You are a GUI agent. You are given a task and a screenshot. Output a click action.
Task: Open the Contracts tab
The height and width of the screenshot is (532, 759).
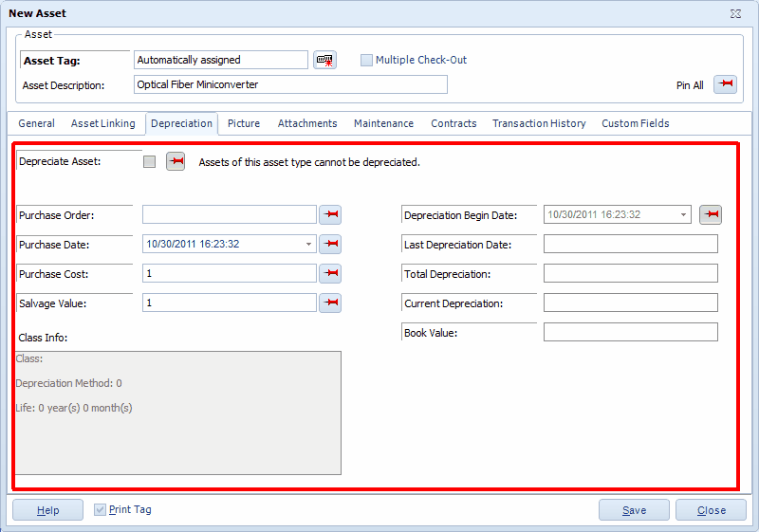454,123
